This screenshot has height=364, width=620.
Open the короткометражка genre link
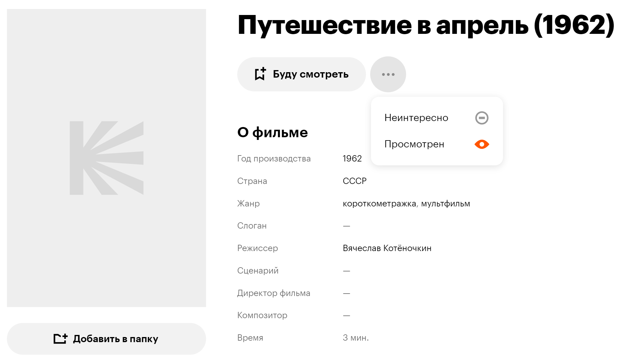click(x=379, y=204)
